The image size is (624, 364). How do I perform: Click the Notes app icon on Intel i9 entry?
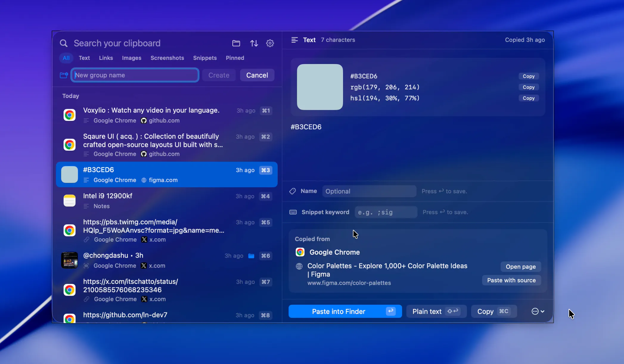point(69,200)
